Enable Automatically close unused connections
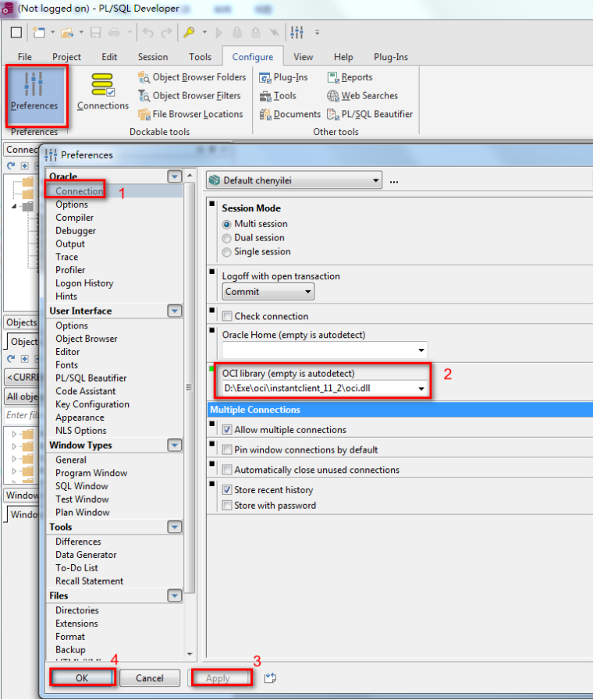This screenshot has width=593, height=700. [227, 470]
